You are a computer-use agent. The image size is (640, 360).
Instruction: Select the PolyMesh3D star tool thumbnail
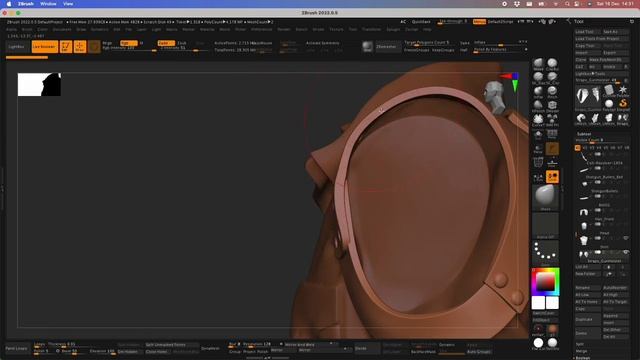[623, 90]
